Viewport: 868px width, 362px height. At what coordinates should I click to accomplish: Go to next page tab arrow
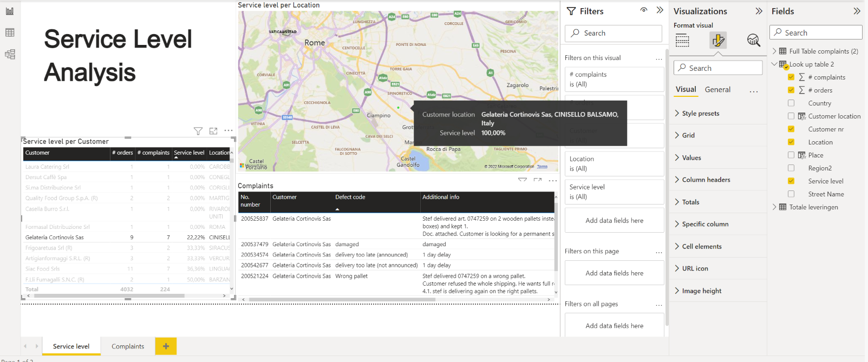click(x=37, y=346)
